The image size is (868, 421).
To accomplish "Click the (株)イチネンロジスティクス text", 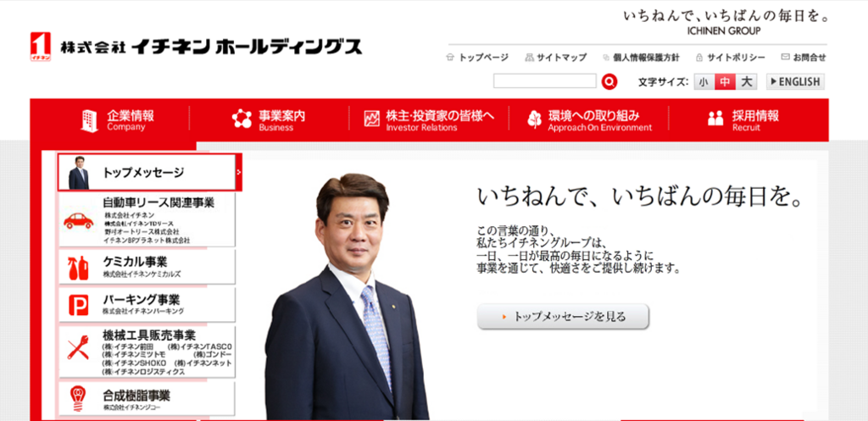I will tap(144, 372).
